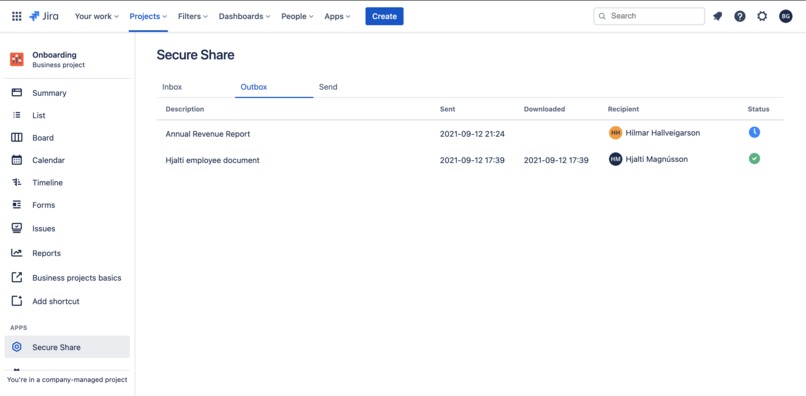The image size is (806, 396).
Task: Click the Reports chart icon in the sidebar
Action: point(17,253)
